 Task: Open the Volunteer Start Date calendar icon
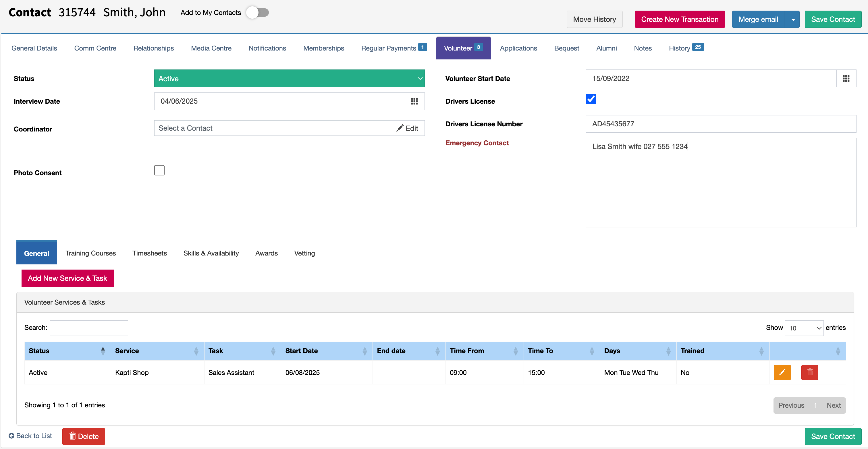pyautogui.click(x=846, y=78)
